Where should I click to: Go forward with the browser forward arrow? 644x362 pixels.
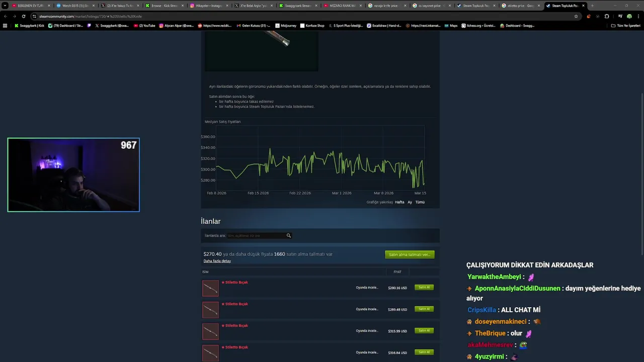[14, 16]
